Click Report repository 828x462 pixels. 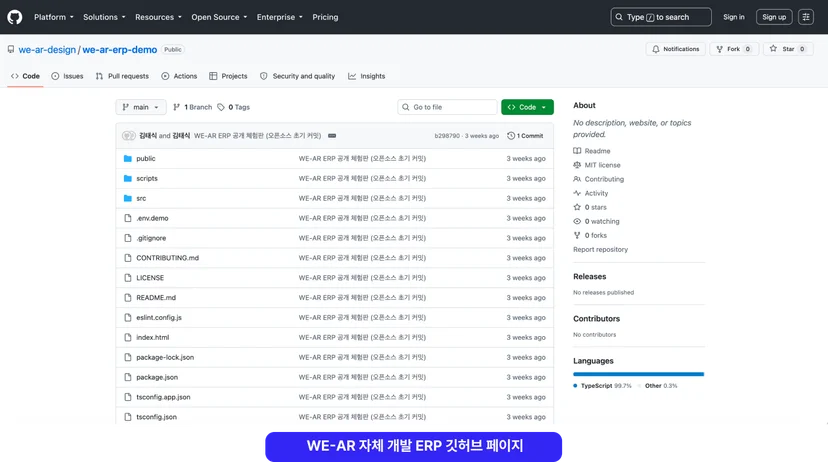[x=600, y=249]
